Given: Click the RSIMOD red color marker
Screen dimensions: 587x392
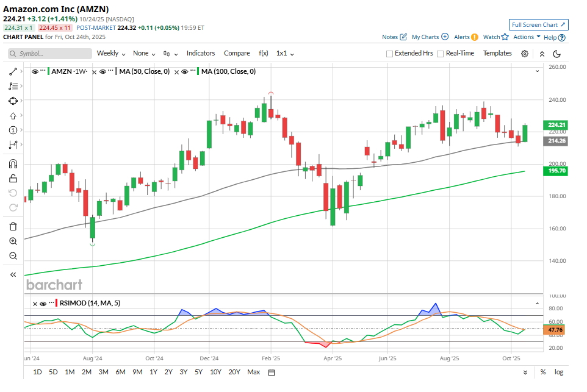Looking at the screenshot, I should 57,303.
